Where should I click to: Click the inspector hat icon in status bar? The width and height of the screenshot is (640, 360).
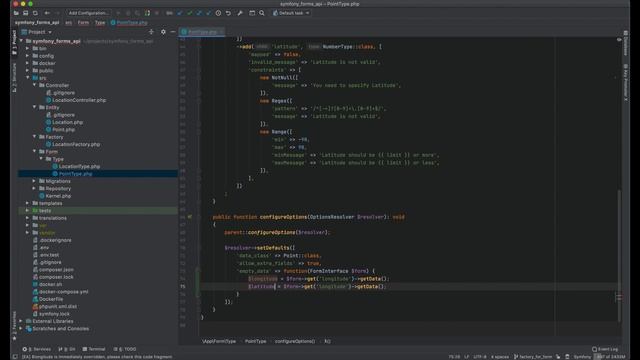tap(567, 357)
